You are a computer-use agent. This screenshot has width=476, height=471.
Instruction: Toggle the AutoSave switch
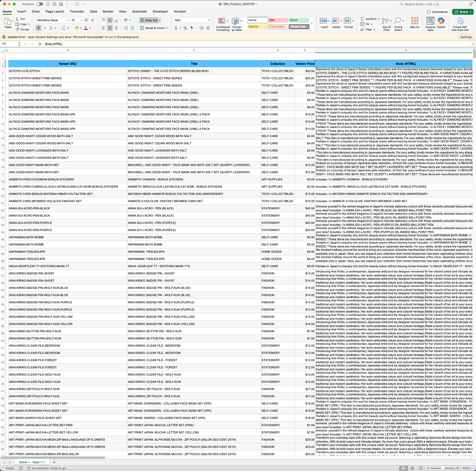point(40,4)
